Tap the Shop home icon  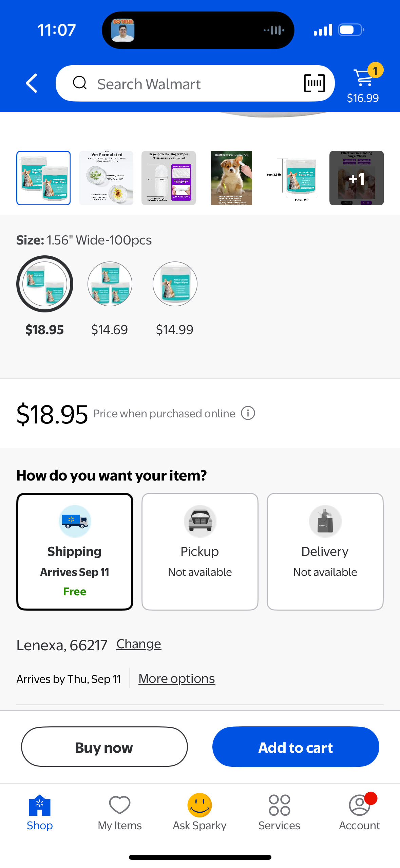(x=40, y=812)
